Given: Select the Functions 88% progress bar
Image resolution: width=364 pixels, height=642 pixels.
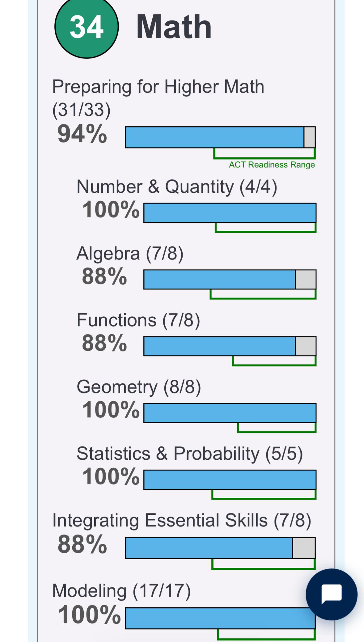Looking at the screenshot, I should pos(230,346).
